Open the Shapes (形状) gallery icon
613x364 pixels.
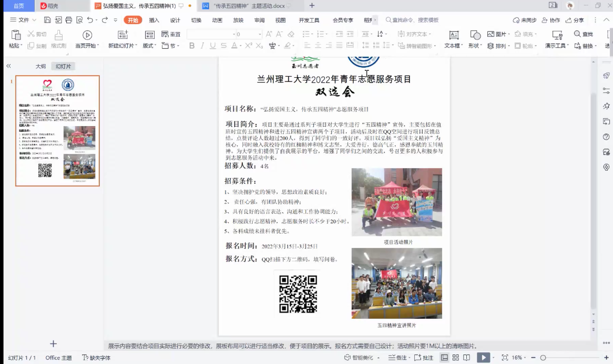click(x=475, y=35)
